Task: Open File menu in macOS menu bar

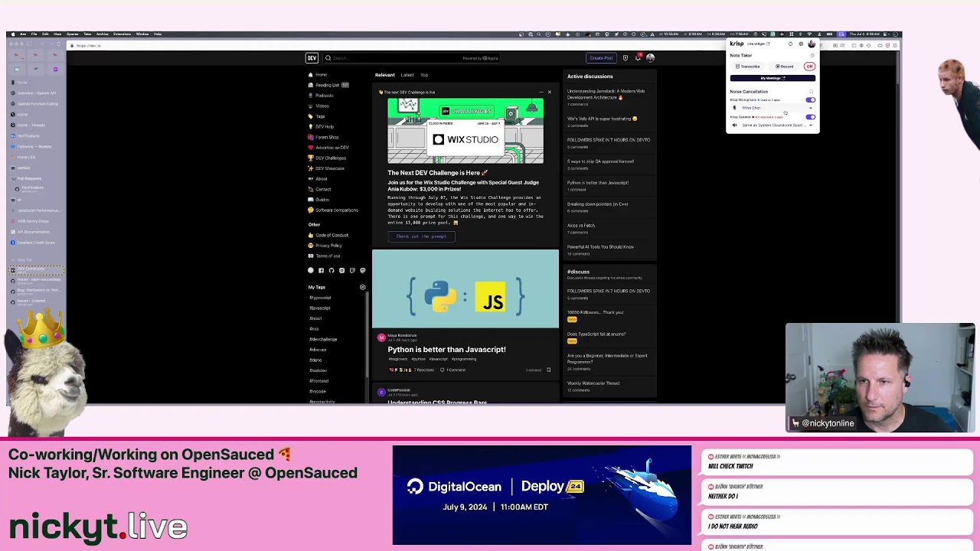Action: point(34,34)
